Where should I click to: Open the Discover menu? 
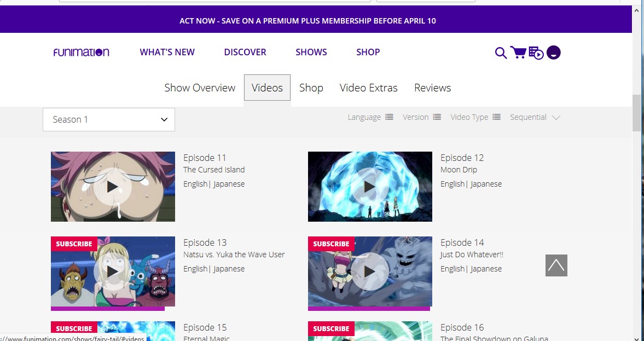(245, 52)
